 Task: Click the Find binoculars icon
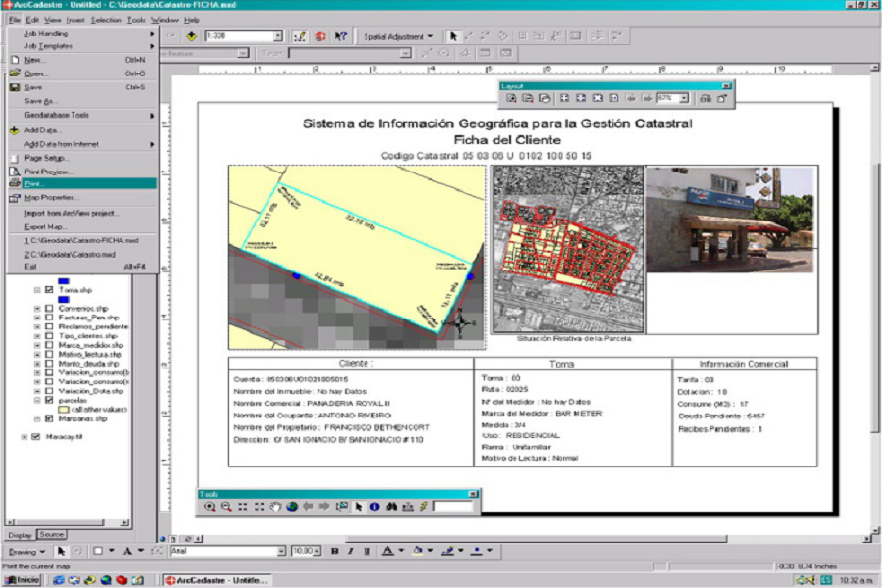click(x=391, y=507)
